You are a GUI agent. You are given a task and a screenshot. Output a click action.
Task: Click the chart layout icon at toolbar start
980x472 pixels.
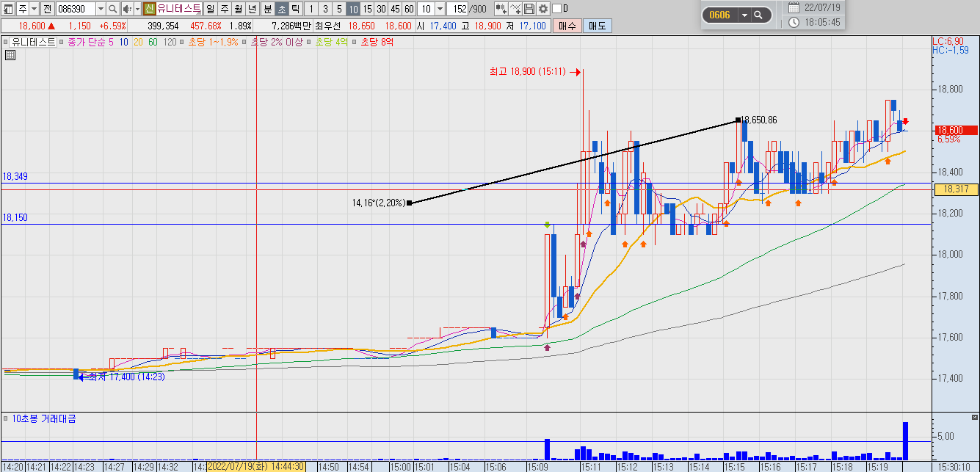(x=8, y=9)
